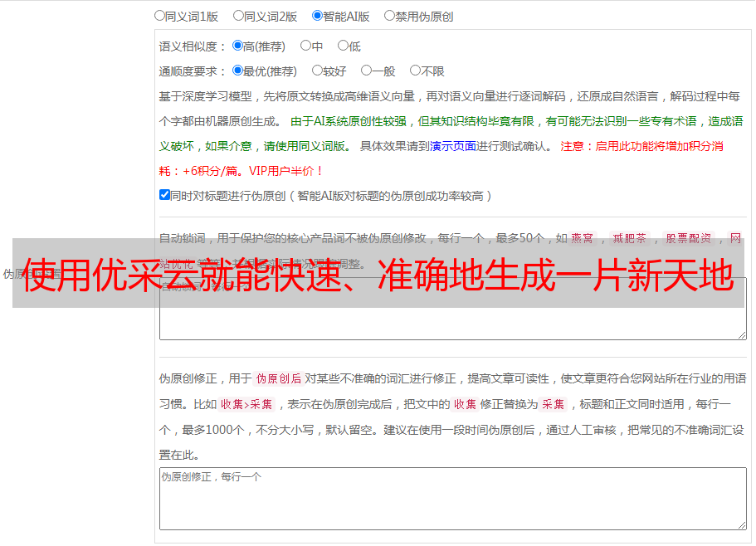Click the highlighted 伪原创后 tag
Viewport: 756px width, 546px height.
click(x=279, y=378)
